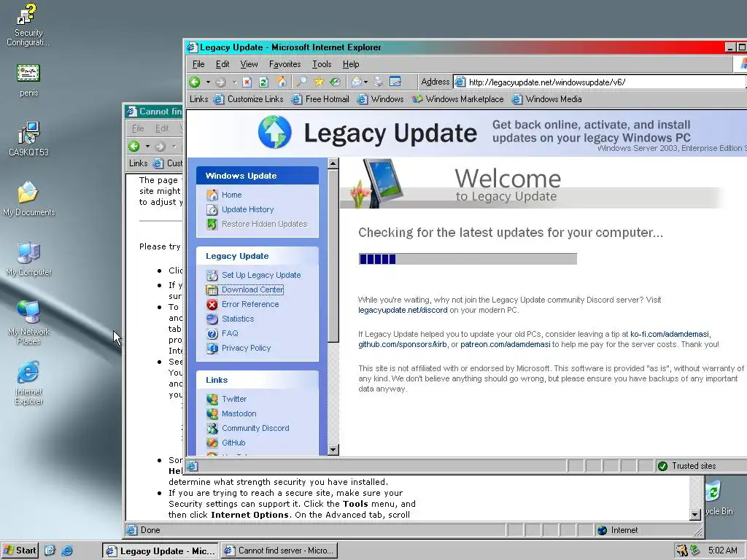Click the Home house icon in sidebar
The height and width of the screenshot is (560, 747).
(x=212, y=195)
